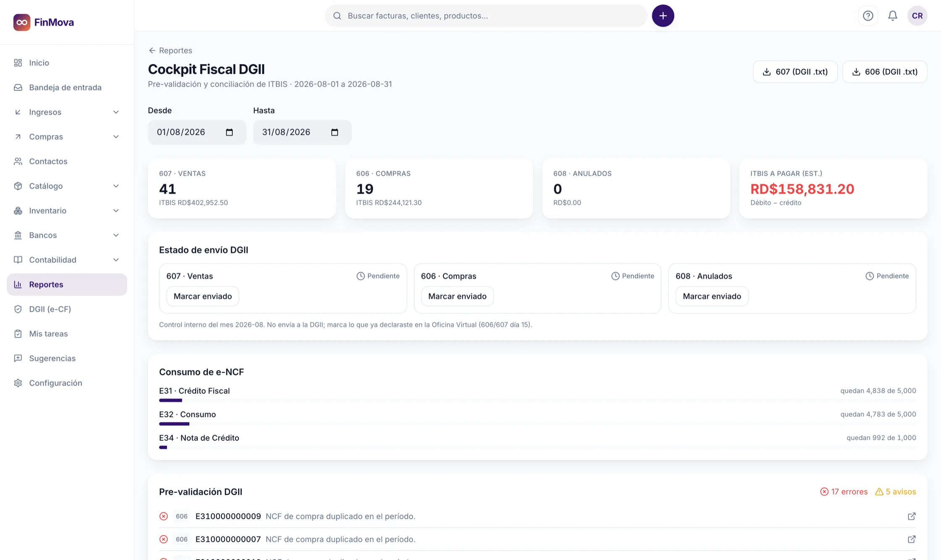Open Contactos section

(x=67, y=161)
